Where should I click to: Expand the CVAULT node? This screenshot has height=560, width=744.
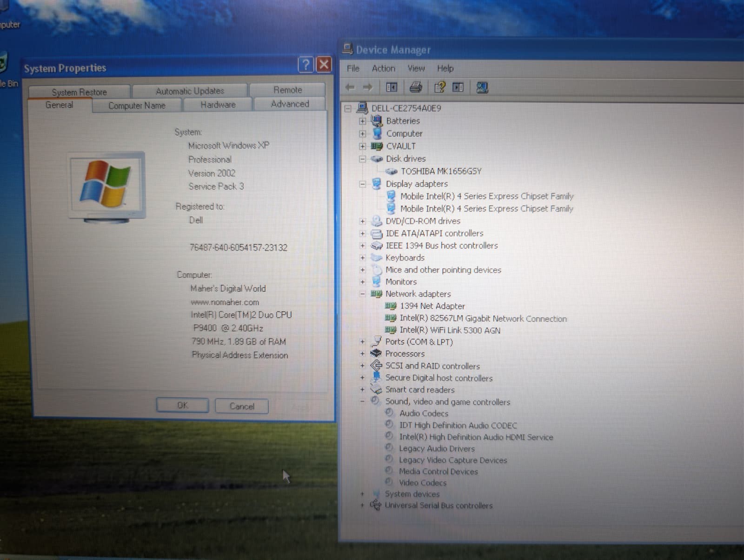[362, 146]
